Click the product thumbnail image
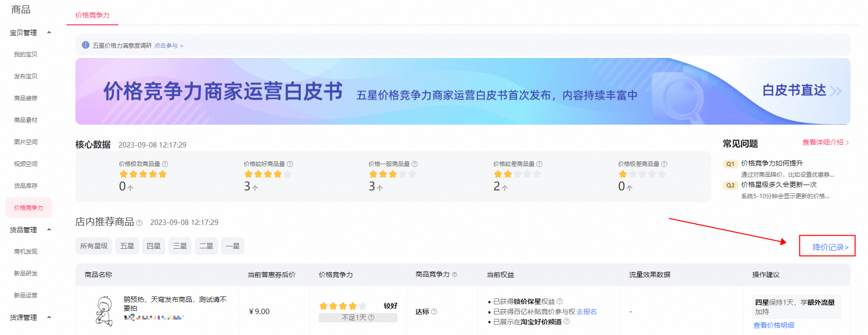 104,311
